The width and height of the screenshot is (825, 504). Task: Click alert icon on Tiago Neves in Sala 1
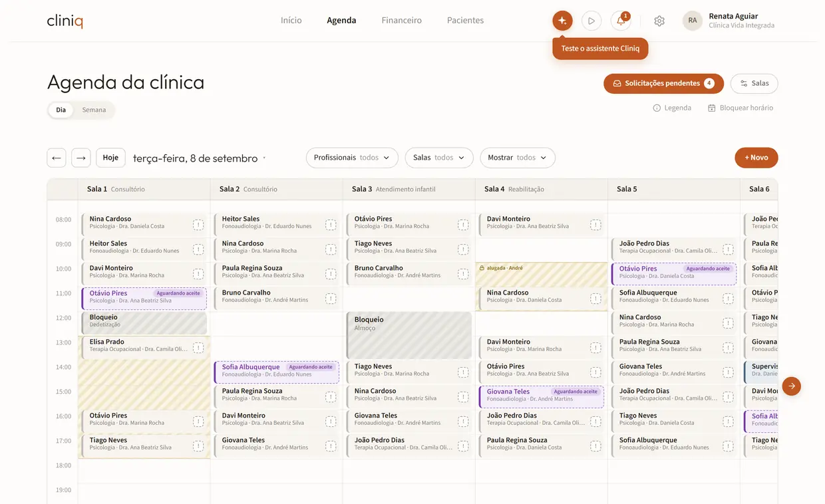point(198,446)
